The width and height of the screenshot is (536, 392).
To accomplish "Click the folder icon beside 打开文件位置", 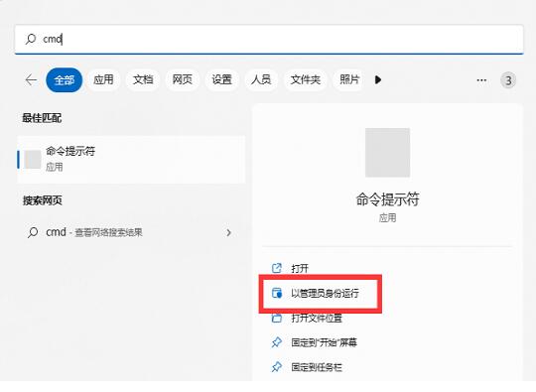I will coord(277,318).
